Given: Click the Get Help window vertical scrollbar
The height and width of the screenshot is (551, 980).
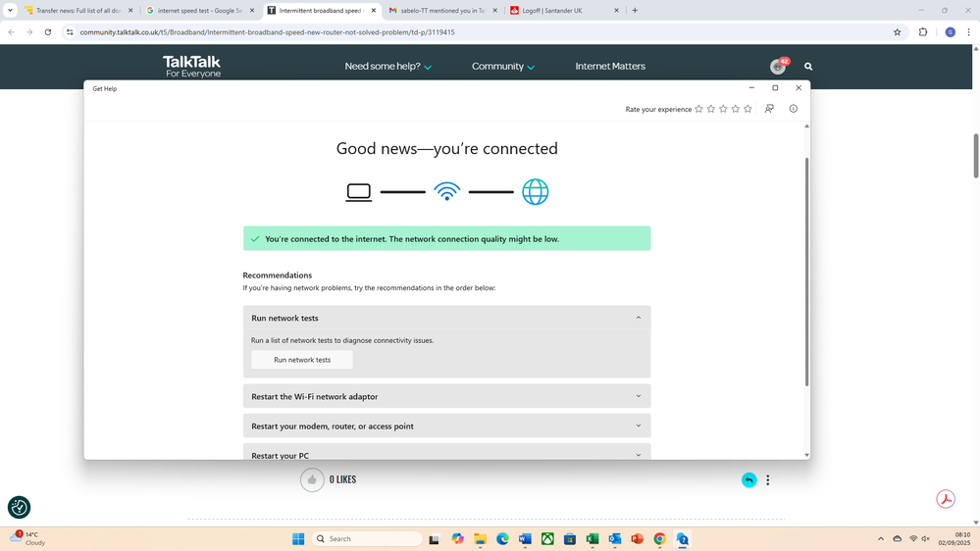Looking at the screenshot, I should 807,272.
